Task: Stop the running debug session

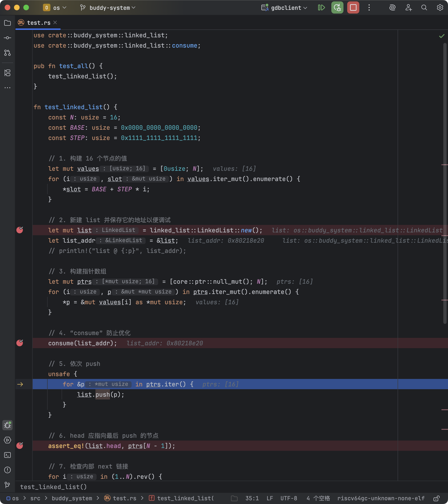Action: [x=353, y=8]
